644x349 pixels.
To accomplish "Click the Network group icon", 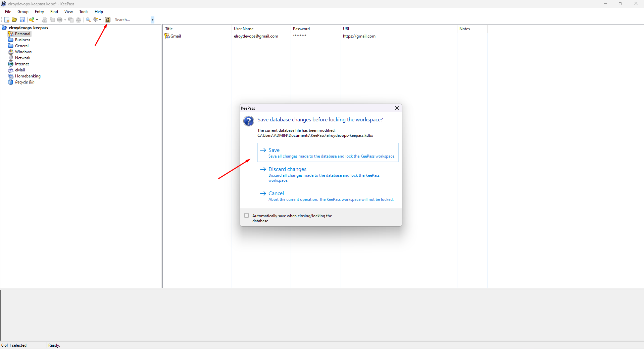I will click(x=11, y=58).
